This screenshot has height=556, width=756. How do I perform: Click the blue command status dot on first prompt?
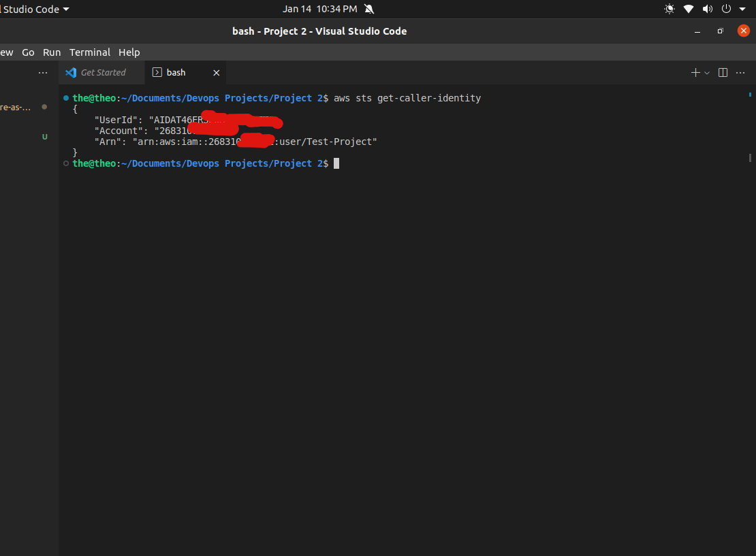click(x=66, y=98)
